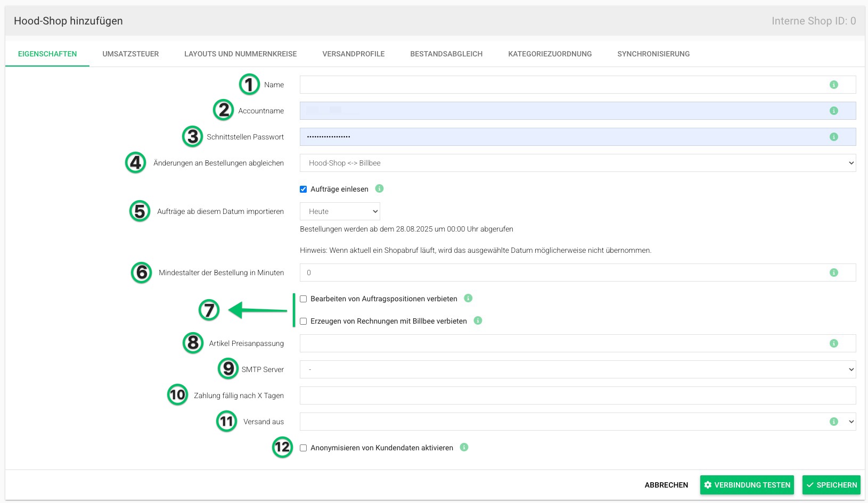The image size is (868, 503).
Task: Click the Abbrechen button
Action: coord(666,485)
